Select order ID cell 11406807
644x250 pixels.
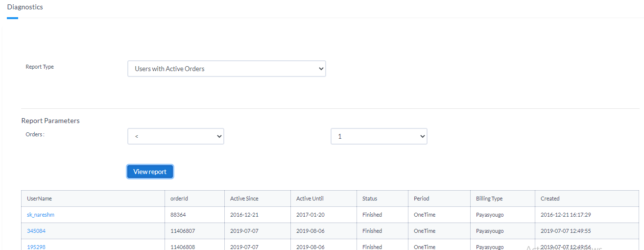(183, 231)
